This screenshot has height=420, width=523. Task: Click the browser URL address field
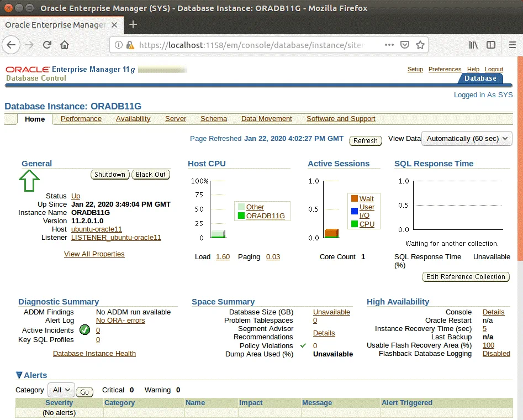(249, 45)
